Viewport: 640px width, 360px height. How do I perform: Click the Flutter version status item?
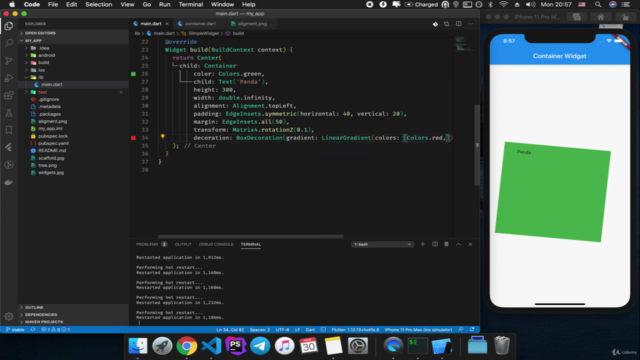[x=355, y=329]
